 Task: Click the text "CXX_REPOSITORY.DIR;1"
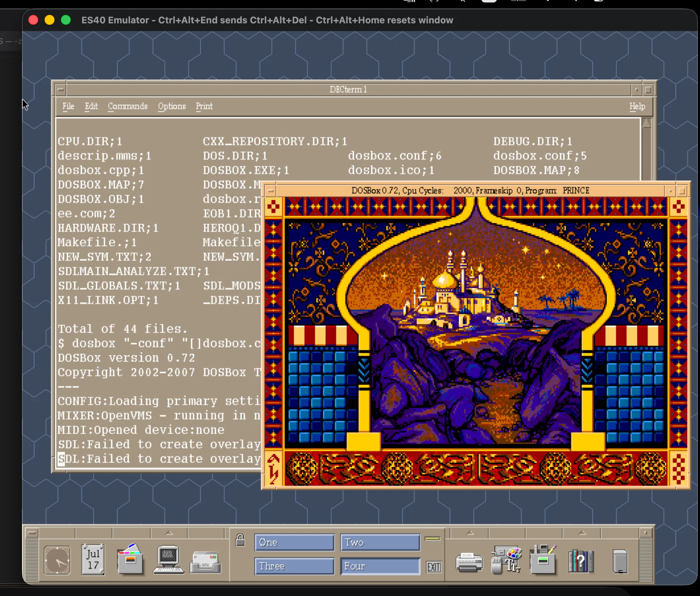pyautogui.click(x=275, y=142)
